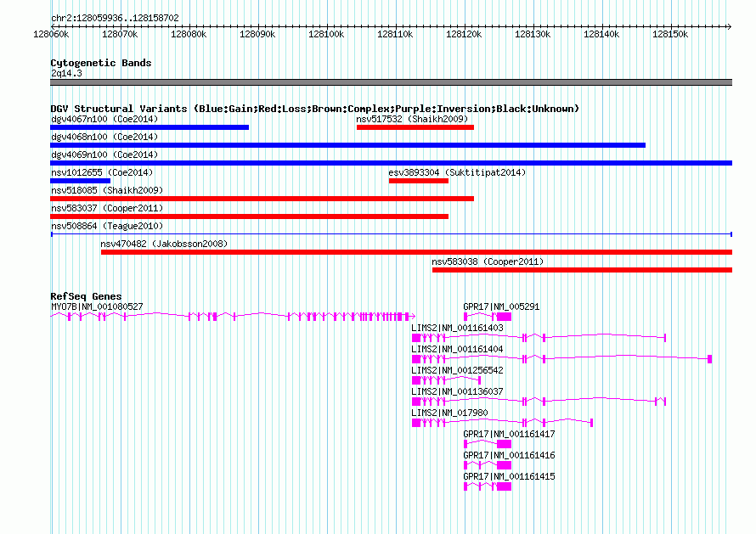Select the LIMS2 NM_001256542 transcript
Viewport: 756px width, 534px height.
click(x=447, y=380)
